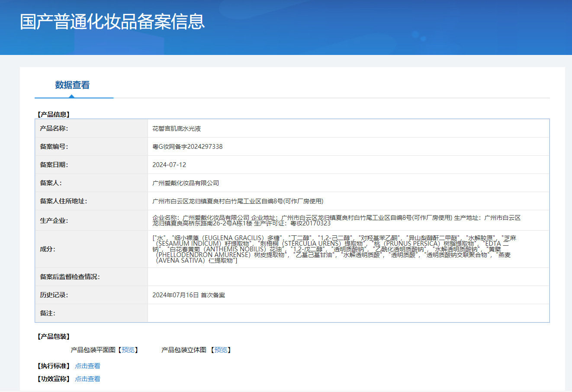Viewport: 572px width, 392px height.
Task: Click the 备案人: row label
Action: 51,183
